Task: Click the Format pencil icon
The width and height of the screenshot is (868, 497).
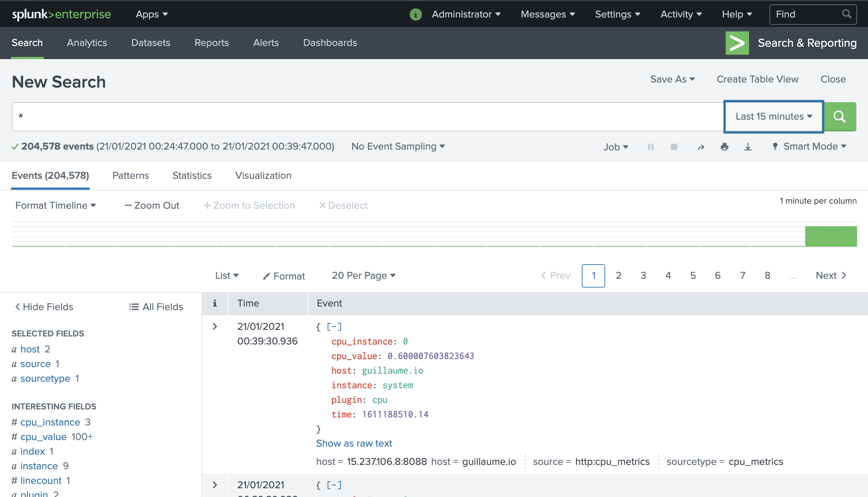Action: tap(266, 276)
